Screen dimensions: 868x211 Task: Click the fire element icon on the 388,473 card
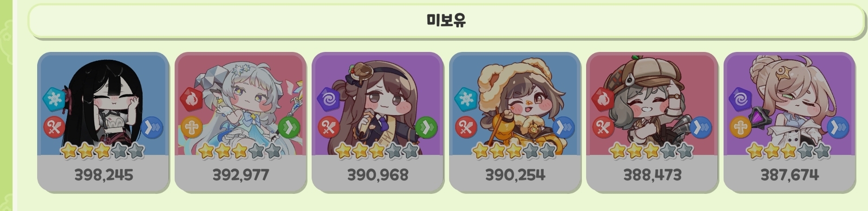pyautogui.click(x=603, y=98)
